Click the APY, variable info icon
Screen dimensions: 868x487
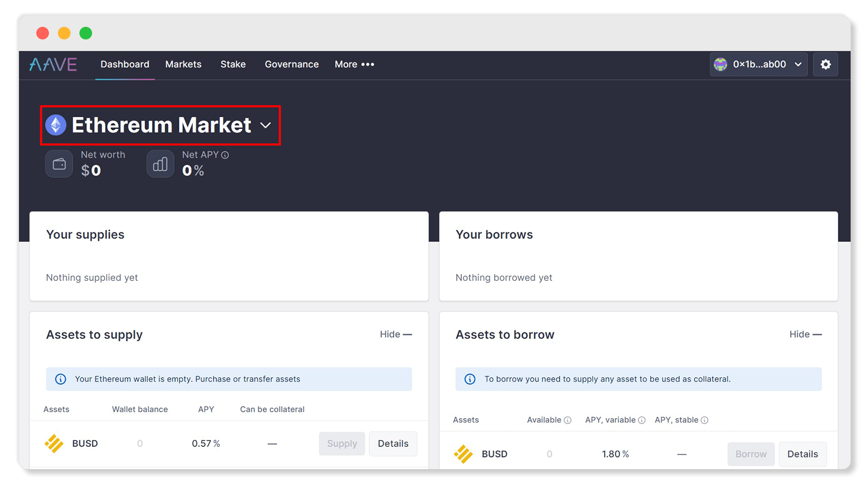point(642,420)
